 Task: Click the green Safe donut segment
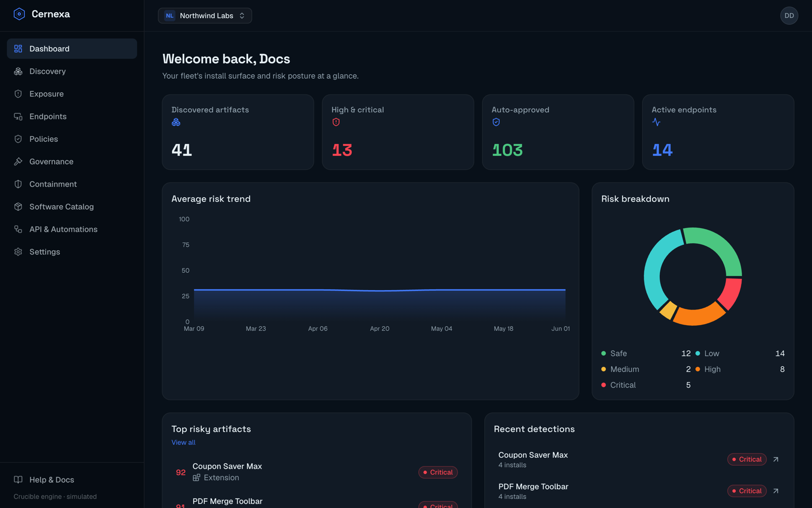[x=720, y=246]
